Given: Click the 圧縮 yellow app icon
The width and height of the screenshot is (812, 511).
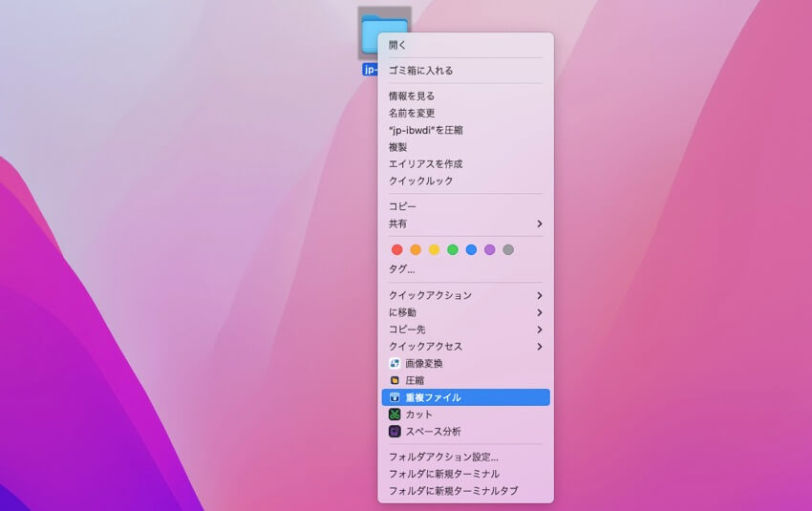Looking at the screenshot, I should tap(395, 380).
